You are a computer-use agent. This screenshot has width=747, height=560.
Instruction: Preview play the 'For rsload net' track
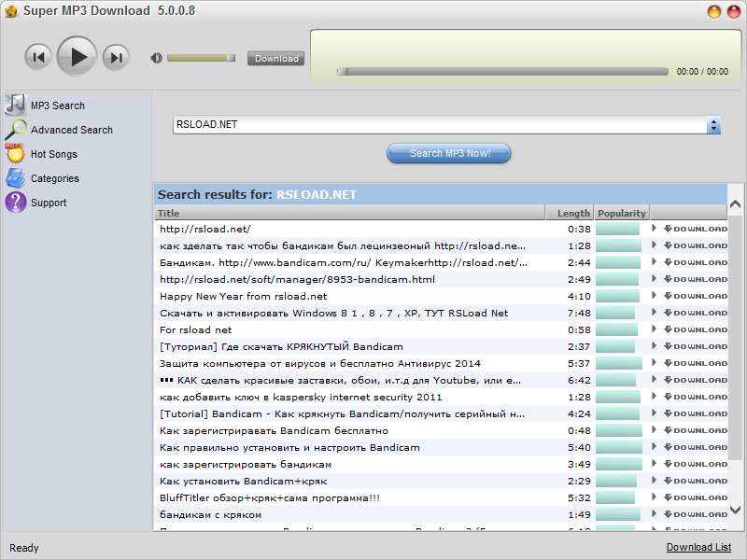(655, 329)
